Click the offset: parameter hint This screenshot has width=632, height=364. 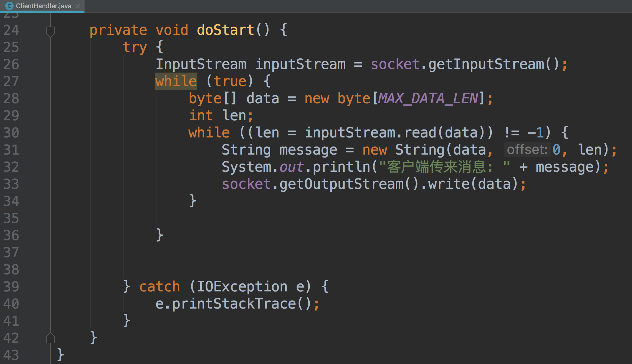coord(527,150)
